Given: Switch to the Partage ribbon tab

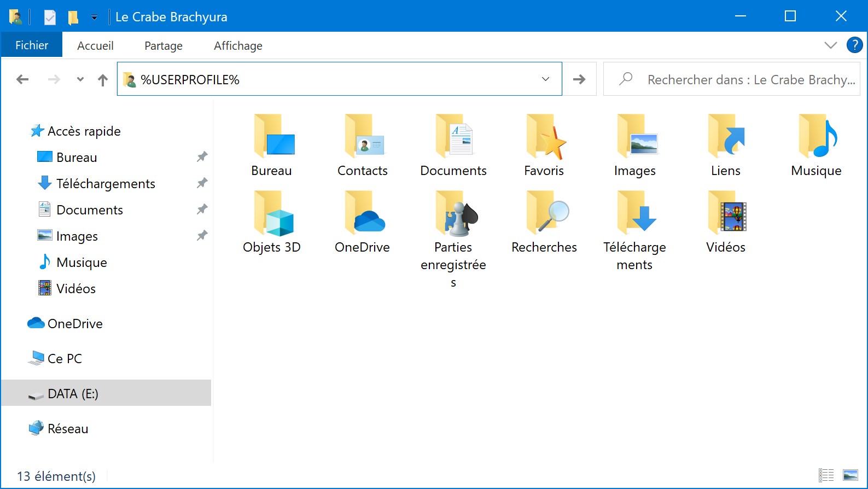Looking at the screenshot, I should (x=164, y=46).
